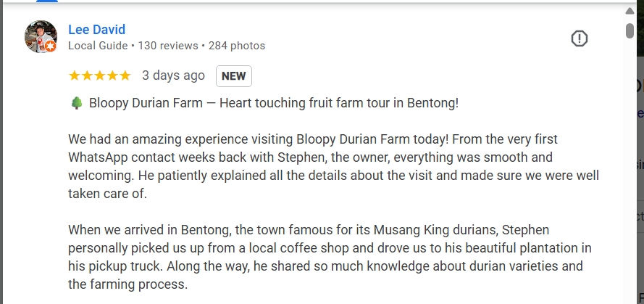The width and height of the screenshot is (644, 304).
Task: Click the fifth star of the rating
Action: coord(125,75)
